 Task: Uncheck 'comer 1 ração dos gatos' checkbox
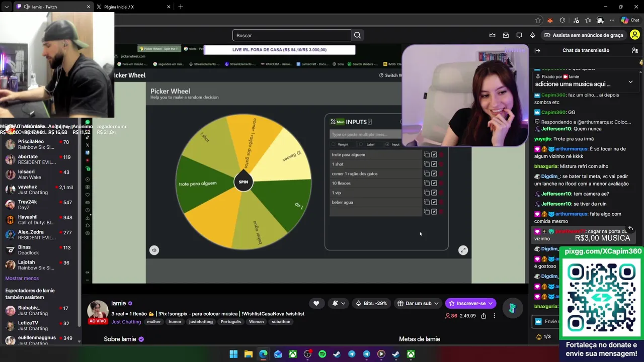coord(434,174)
